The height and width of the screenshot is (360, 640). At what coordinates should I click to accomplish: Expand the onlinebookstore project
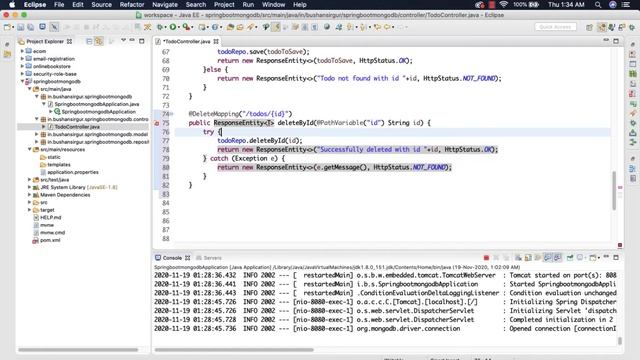22,66
